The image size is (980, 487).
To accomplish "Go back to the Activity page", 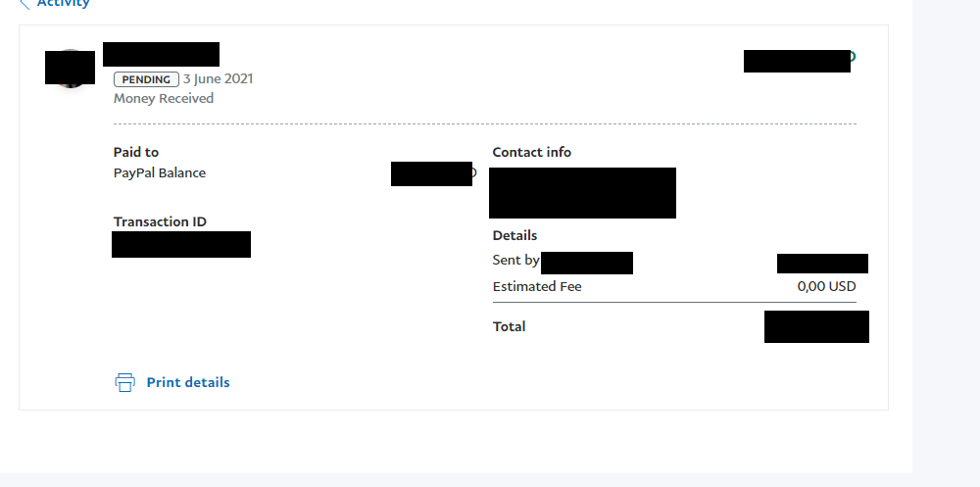I will tap(63, 3).
